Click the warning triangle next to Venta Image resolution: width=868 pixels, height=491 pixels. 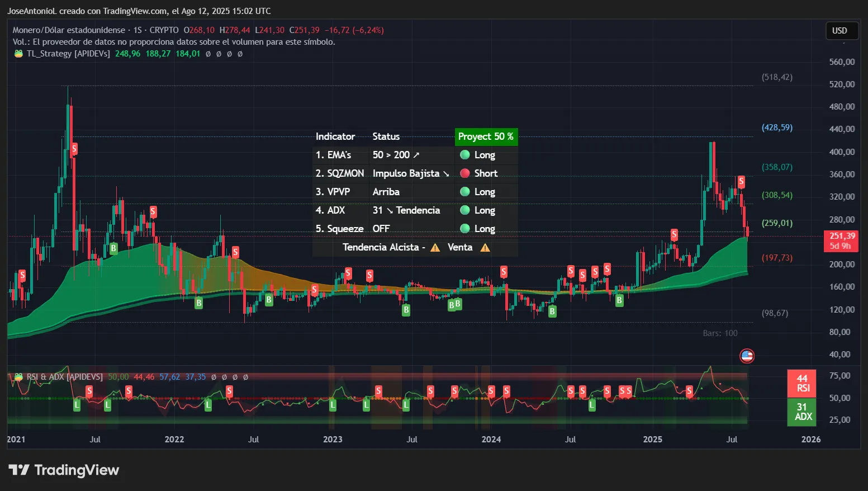[485, 247]
